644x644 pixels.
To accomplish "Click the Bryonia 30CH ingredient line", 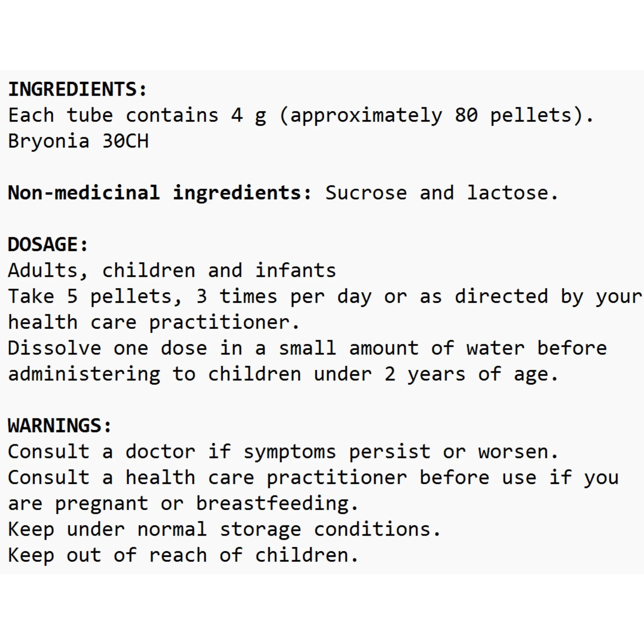I will 78,141.
